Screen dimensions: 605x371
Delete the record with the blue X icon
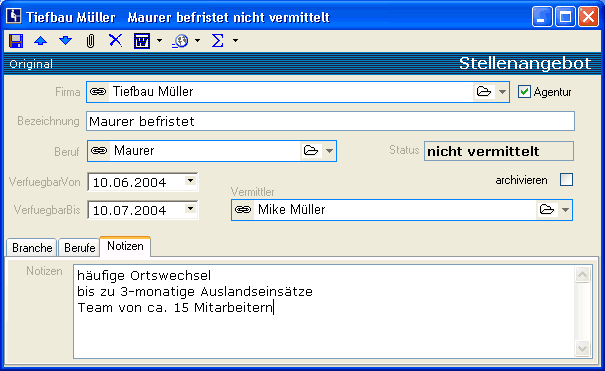click(115, 40)
